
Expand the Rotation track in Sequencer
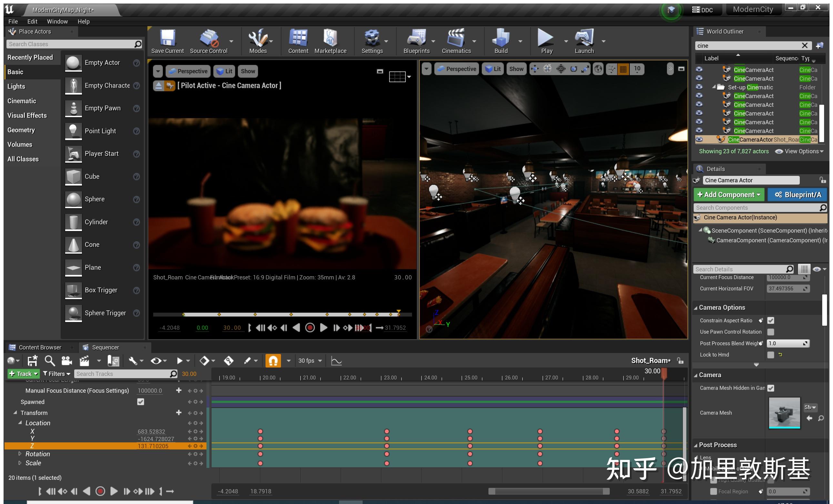click(x=20, y=454)
